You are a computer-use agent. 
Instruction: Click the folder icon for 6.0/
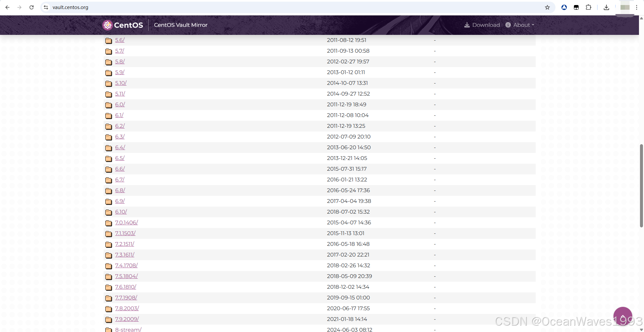(x=109, y=105)
